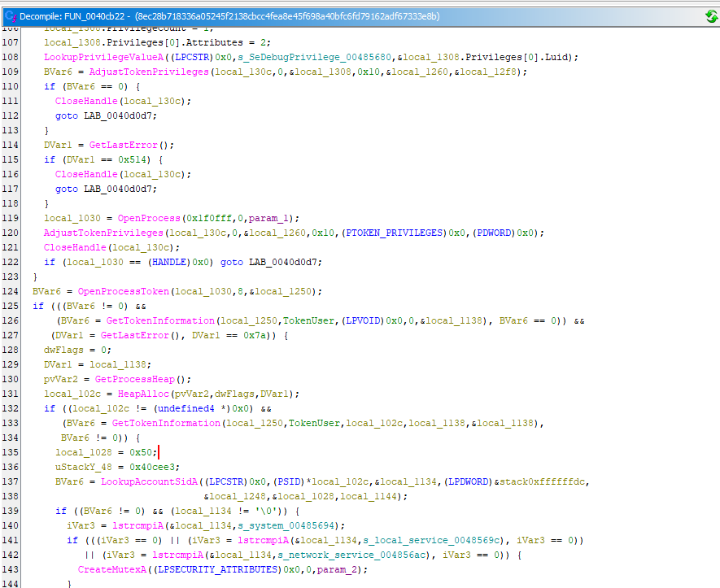Click the re-decompile refresh icon
The width and height of the screenshot is (720, 588).
(711, 15)
